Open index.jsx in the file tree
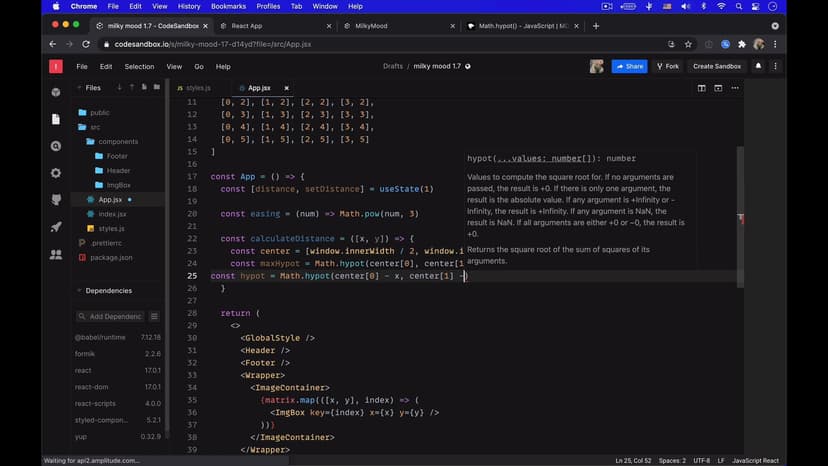Screen dimensions: 828x466 (112, 214)
